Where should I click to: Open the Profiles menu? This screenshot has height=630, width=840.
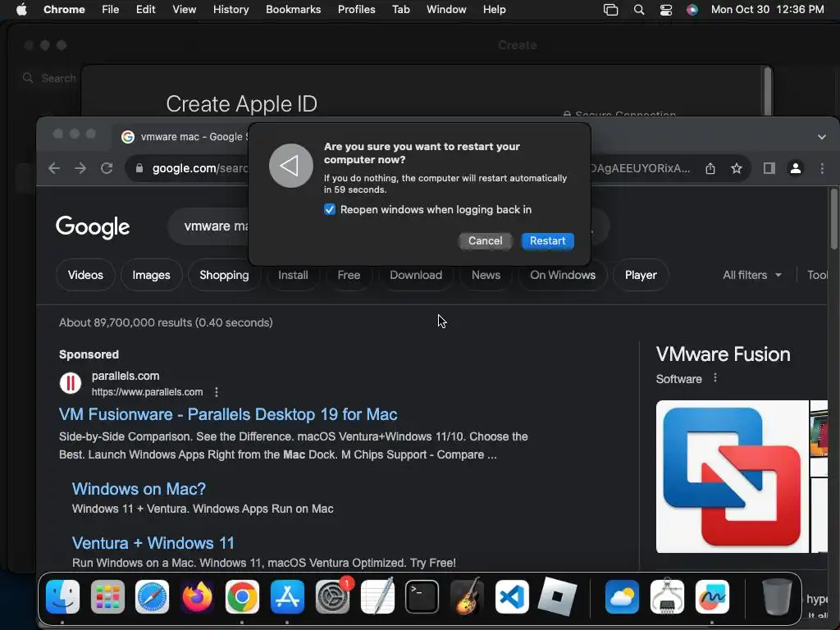point(356,10)
